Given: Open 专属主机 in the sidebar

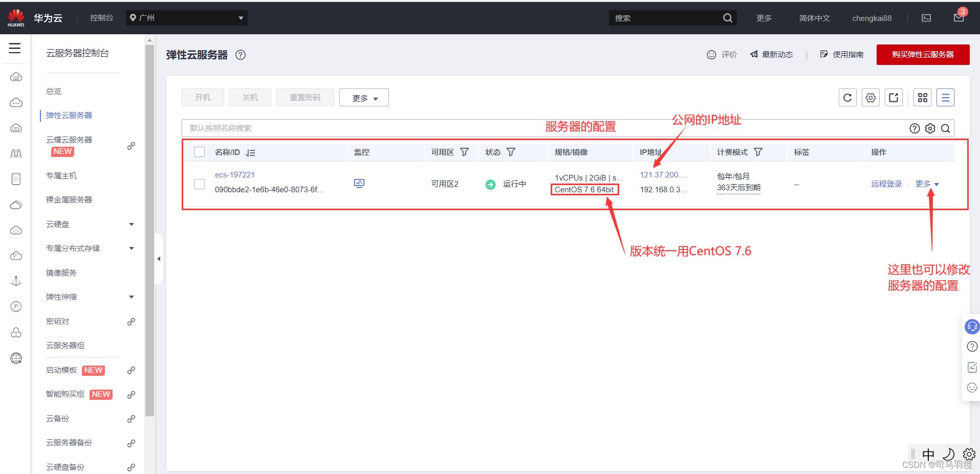Looking at the screenshot, I should click(x=61, y=176).
